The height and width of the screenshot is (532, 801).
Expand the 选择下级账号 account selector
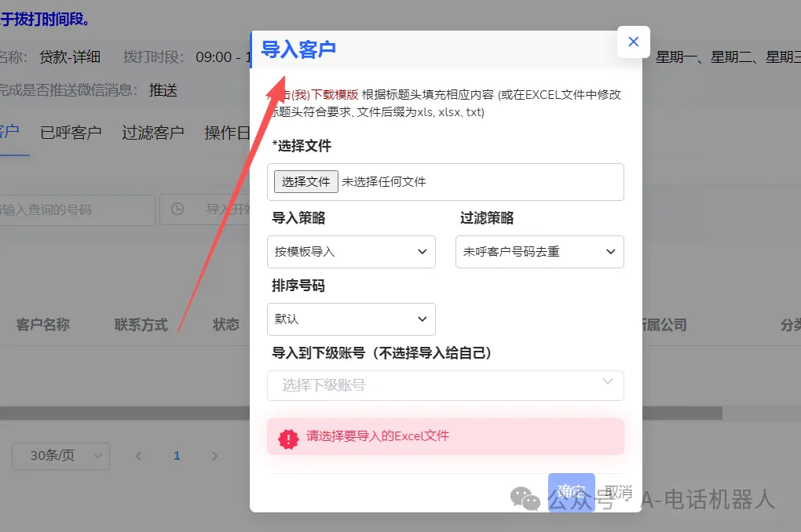pyautogui.click(x=445, y=385)
